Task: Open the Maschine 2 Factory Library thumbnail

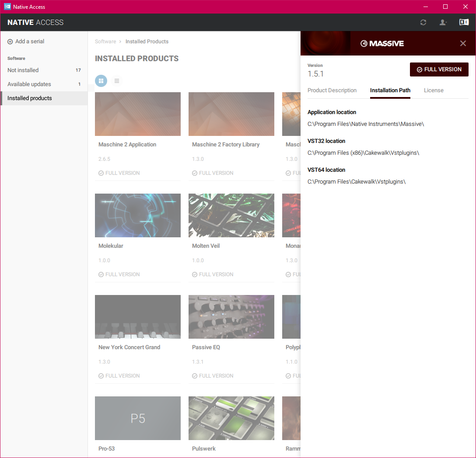Action: click(x=231, y=114)
